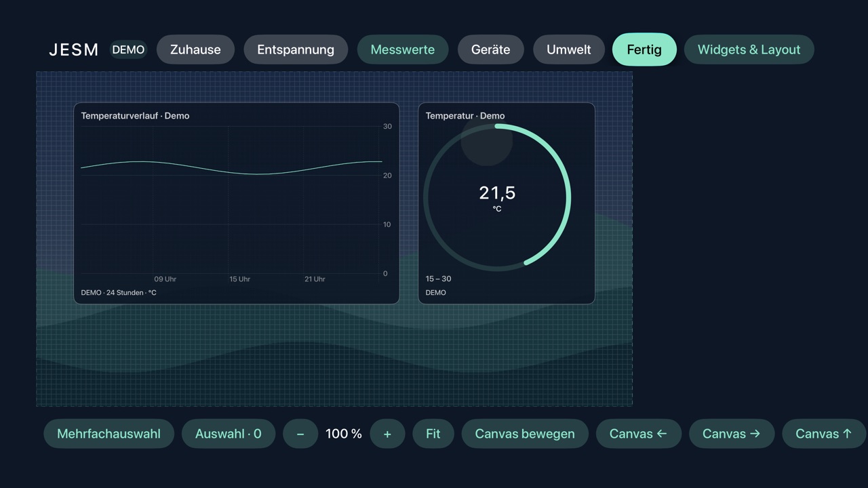Click the Temperatur gauge ring showing 21,5

click(x=497, y=197)
